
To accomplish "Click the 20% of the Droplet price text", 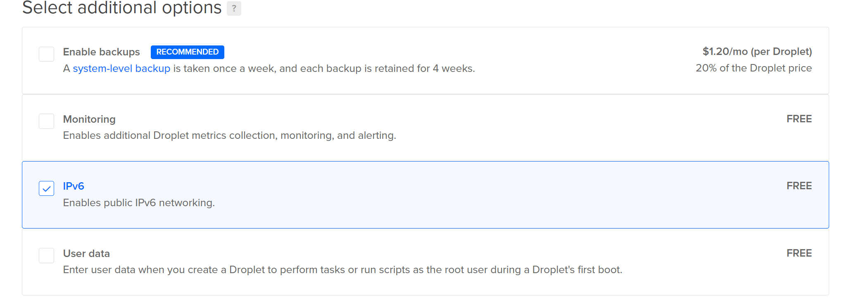I will (754, 68).
